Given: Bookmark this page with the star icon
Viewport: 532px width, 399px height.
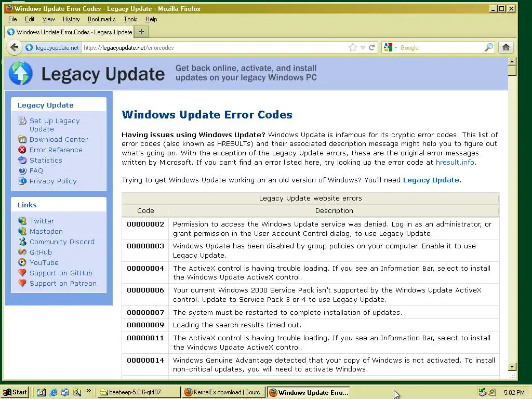Looking at the screenshot, I should click(353, 47).
